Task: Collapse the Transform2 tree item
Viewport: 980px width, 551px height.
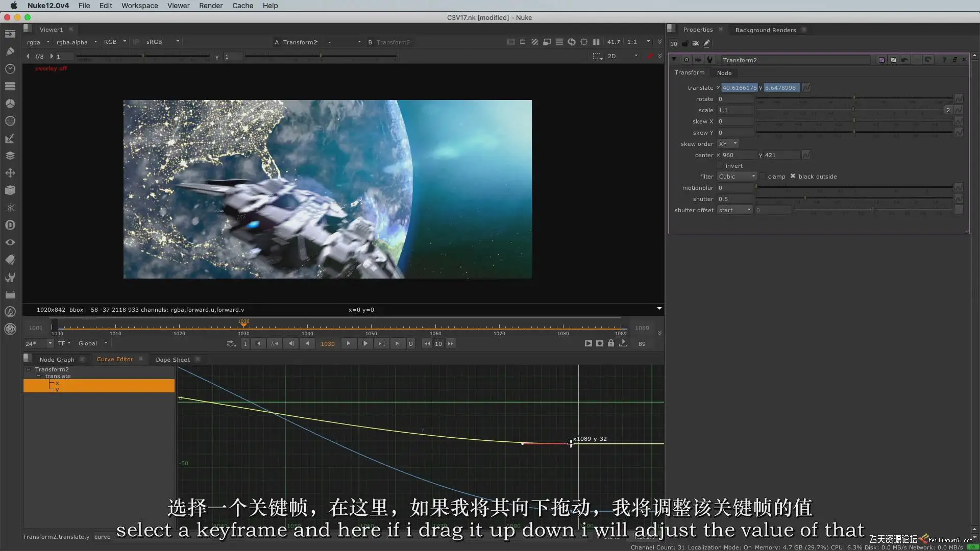Action: pos(29,369)
